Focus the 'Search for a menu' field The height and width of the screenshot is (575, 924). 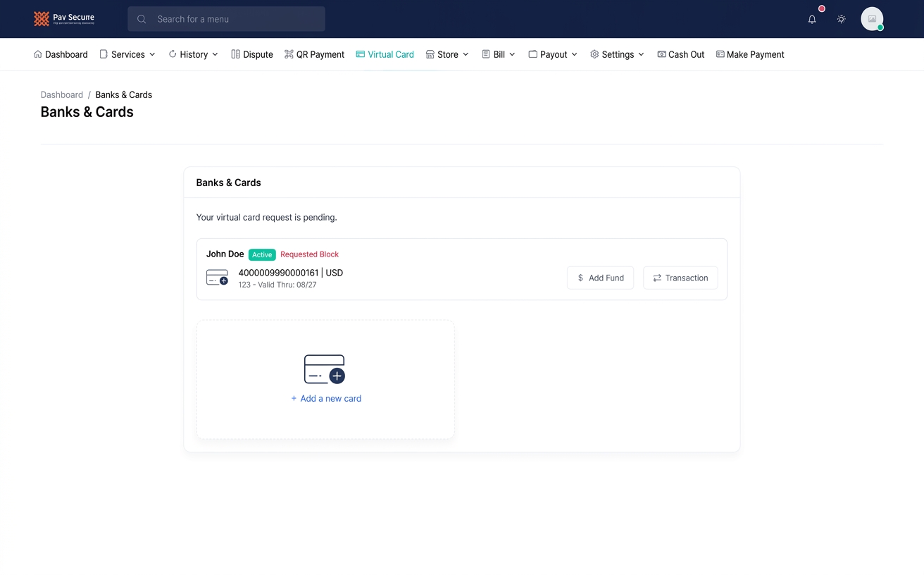(x=226, y=19)
